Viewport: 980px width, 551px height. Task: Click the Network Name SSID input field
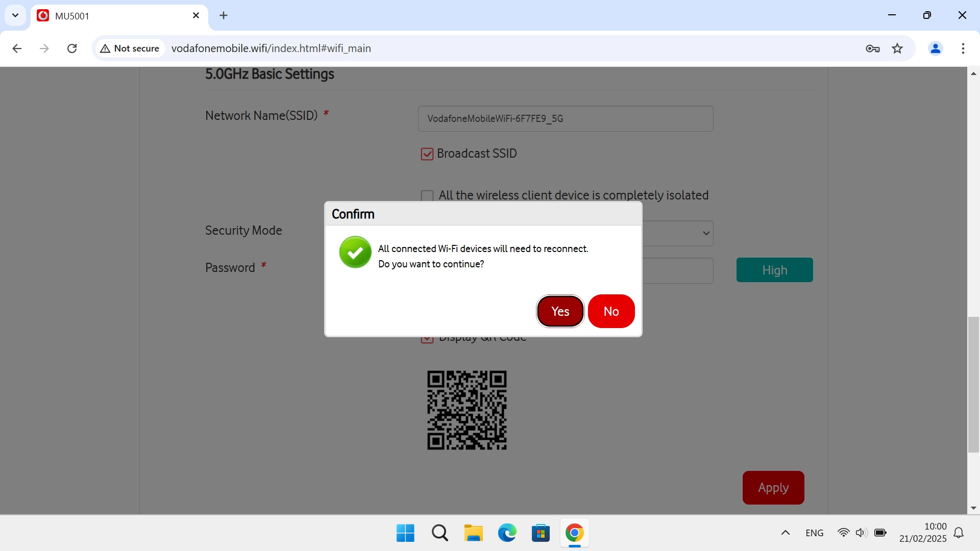tap(565, 118)
